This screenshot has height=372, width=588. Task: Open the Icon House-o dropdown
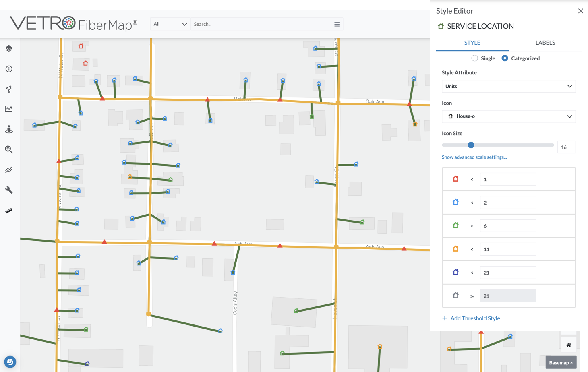tap(509, 116)
